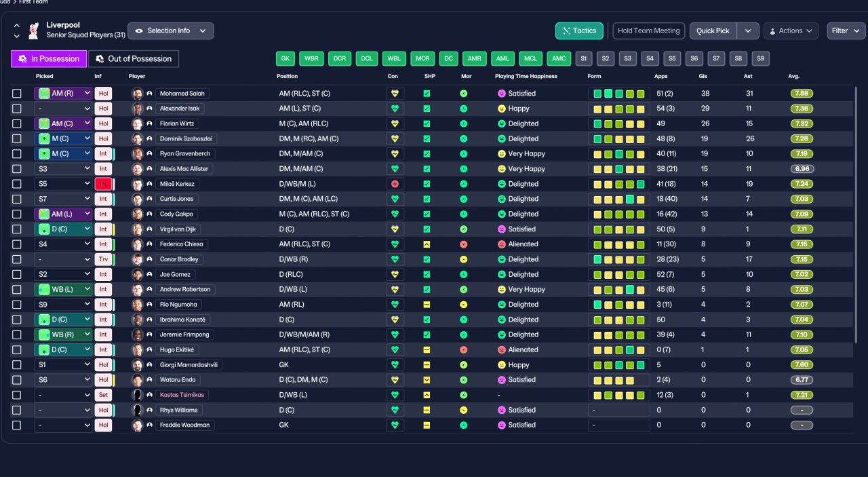Screen dimensions: 868x477
Task: Click Alexander Isak's player portrait icon
Action: (x=137, y=109)
